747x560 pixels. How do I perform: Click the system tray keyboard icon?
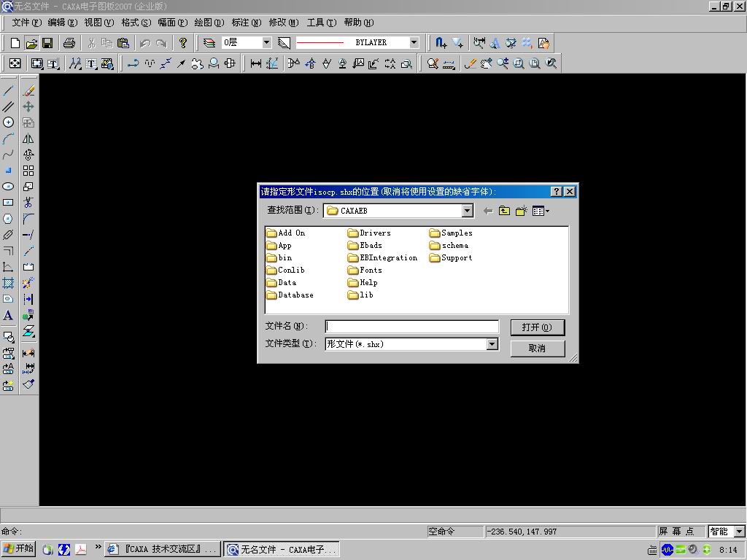[x=652, y=550]
